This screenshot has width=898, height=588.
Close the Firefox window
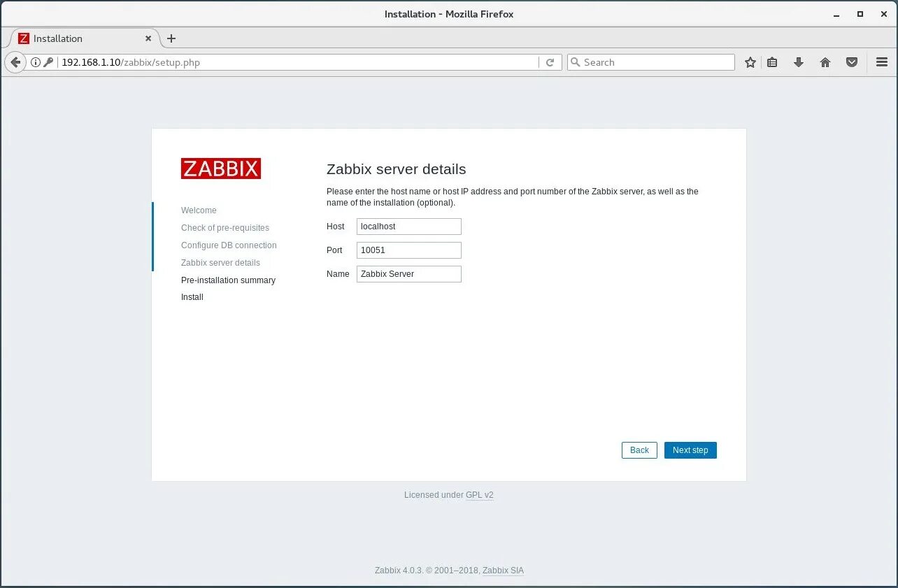883,14
